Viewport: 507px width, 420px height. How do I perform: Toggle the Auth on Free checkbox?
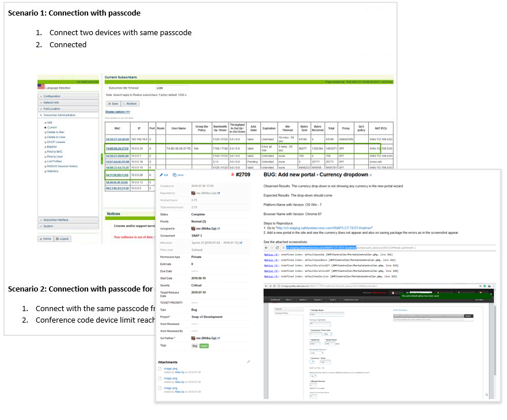coord(323,368)
